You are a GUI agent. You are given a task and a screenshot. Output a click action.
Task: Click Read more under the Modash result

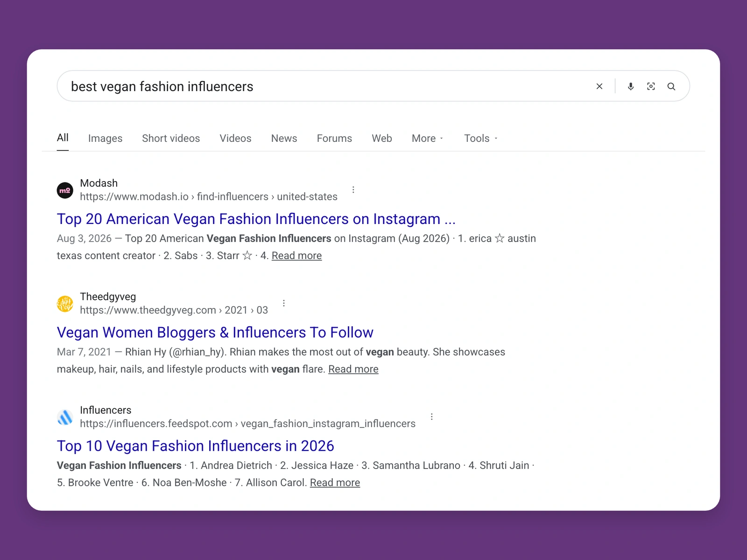[x=296, y=256]
